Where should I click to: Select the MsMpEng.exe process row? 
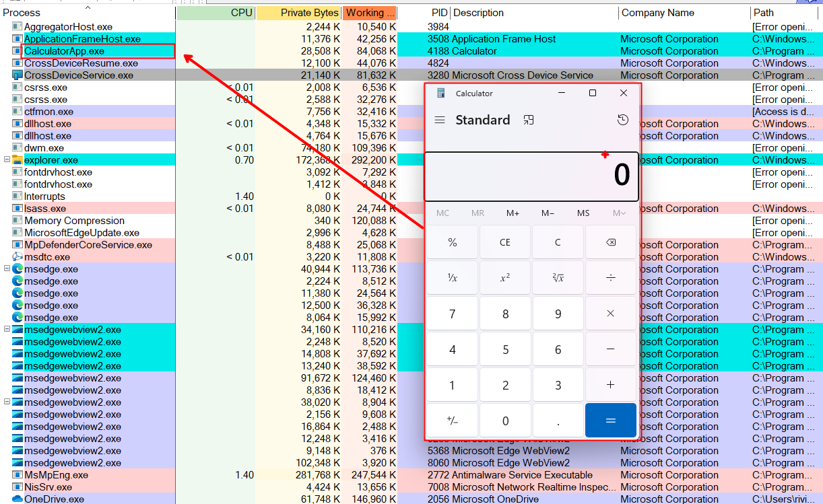[56, 475]
